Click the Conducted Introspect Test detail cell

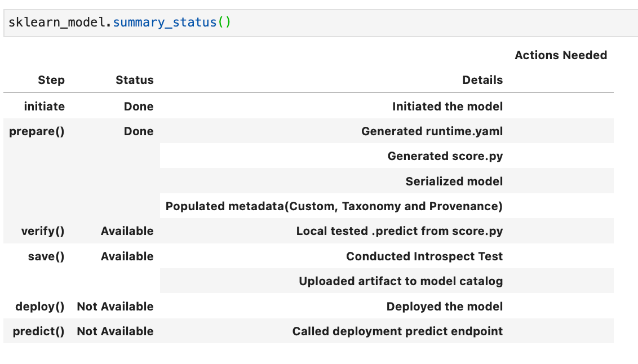[424, 256]
